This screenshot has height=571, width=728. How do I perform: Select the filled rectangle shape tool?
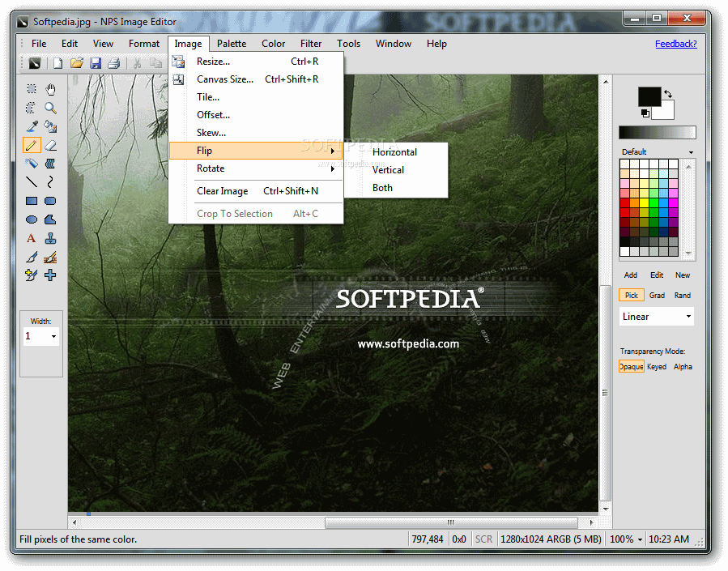click(32, 201)
